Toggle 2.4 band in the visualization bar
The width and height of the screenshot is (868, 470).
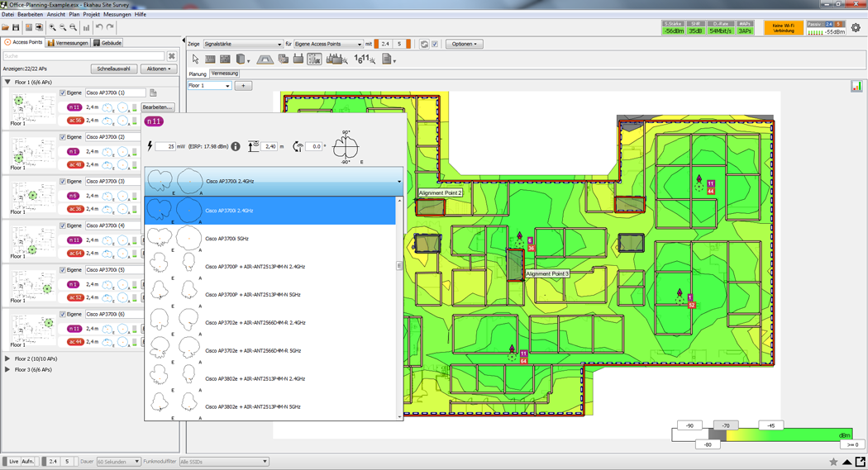tap(385, 44)
